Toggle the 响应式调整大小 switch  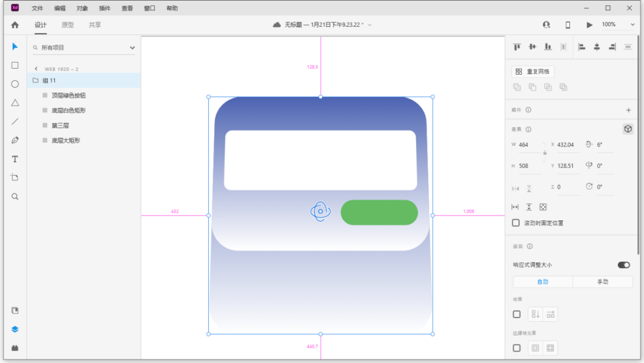(623, 264)
